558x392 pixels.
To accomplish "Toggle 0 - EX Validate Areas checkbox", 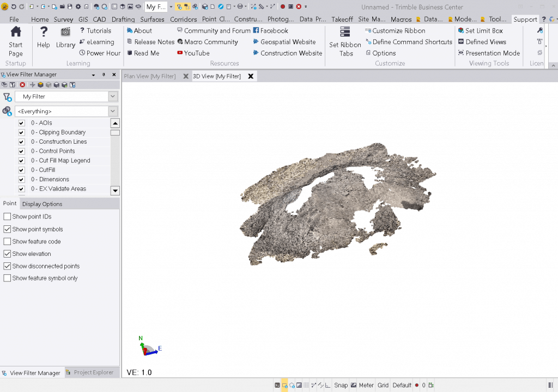I will pos(22,189).
